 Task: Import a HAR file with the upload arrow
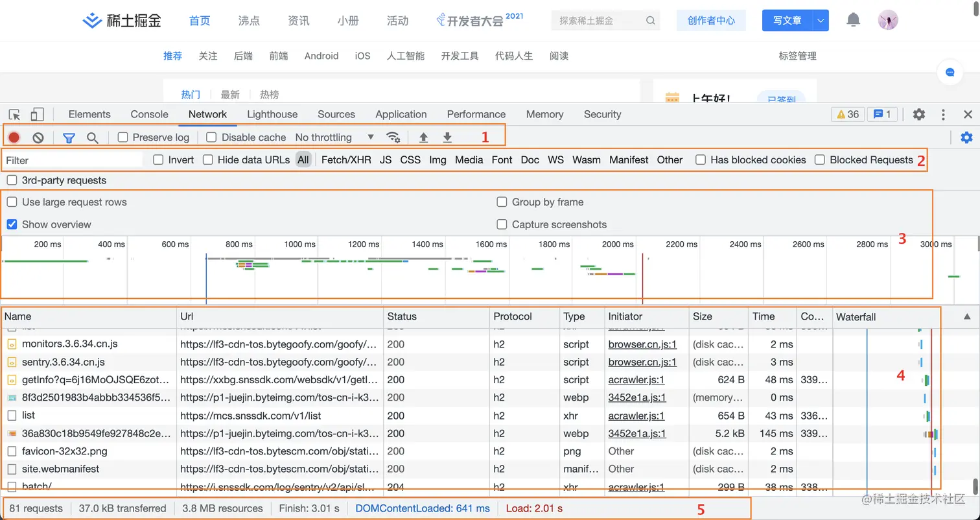[x=424, y=137]
